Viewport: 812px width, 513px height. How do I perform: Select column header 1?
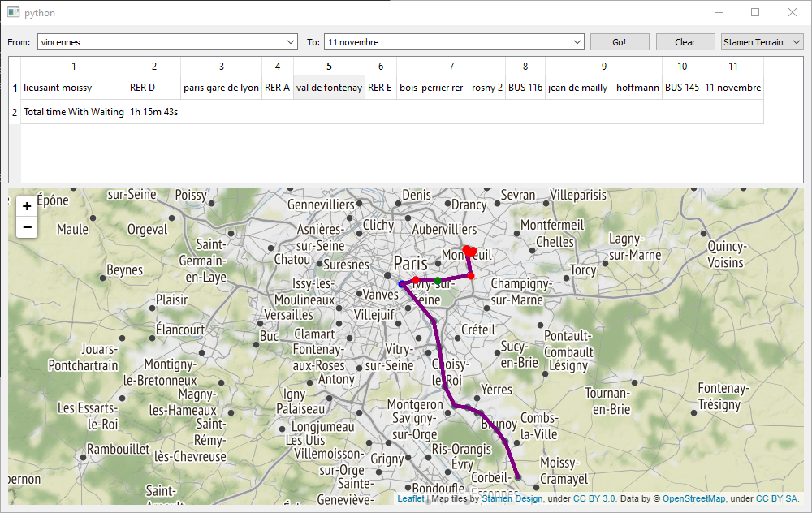tap(74, 67)
